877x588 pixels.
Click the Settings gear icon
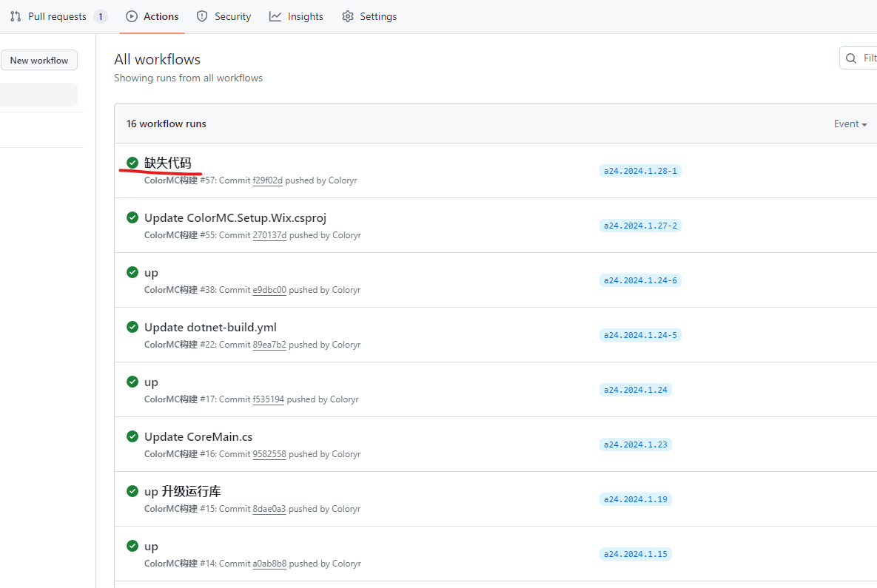pos(348,16)
